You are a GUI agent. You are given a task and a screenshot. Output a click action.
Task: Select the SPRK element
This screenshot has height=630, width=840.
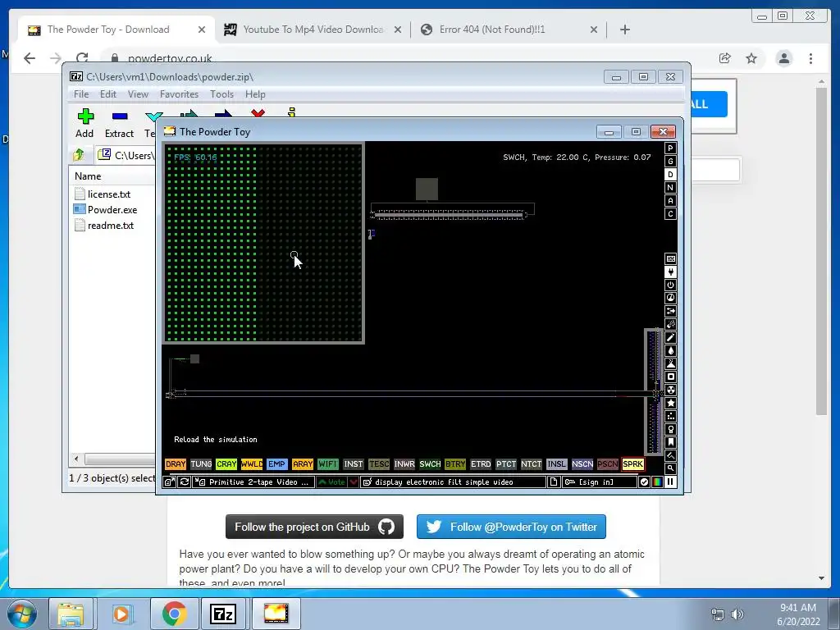[x=632, y=464]
